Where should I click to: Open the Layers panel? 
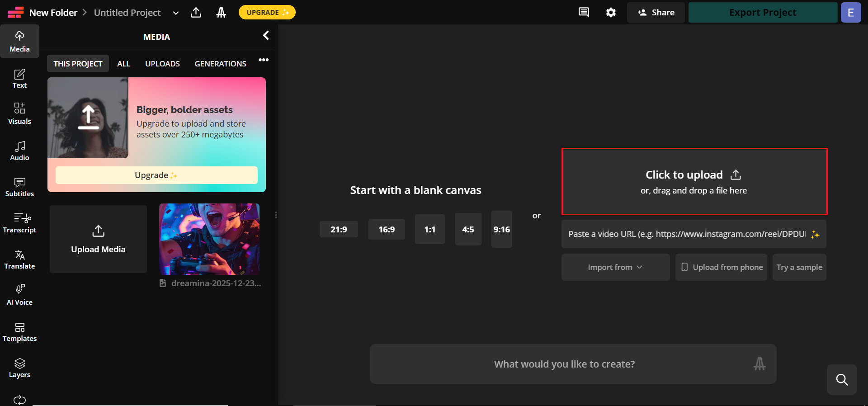(x=19, y=368)
